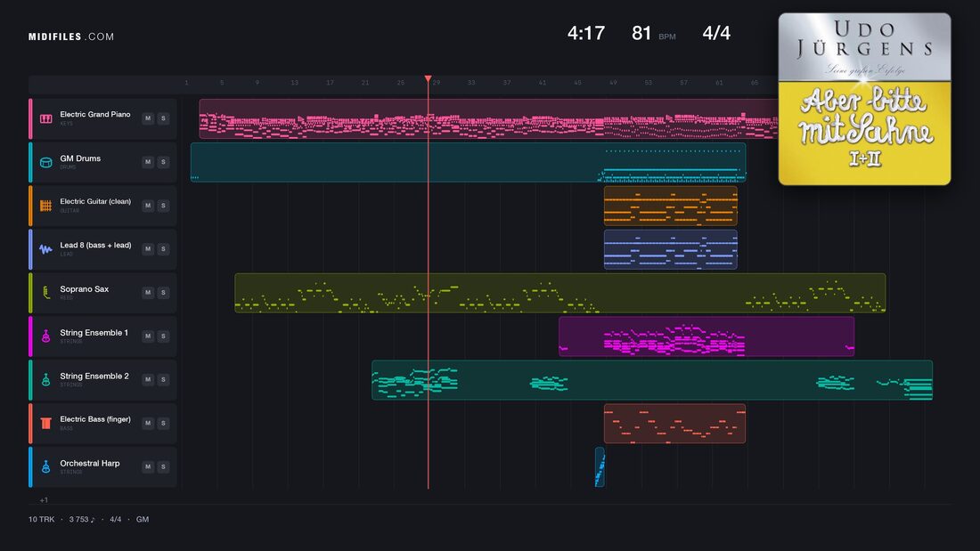This screenshot has height=551, width=980.
Task: Jump to bar 9 on the ruler
Action: [257, 83]
